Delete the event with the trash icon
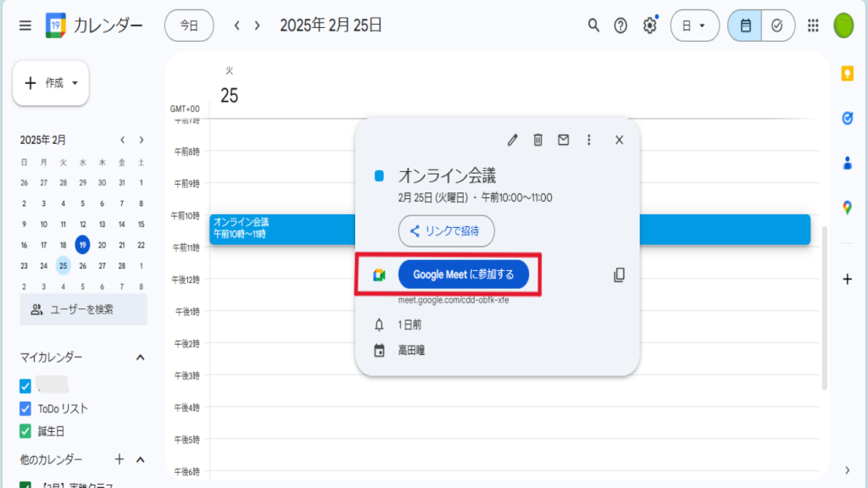The image size is (868, 488). [538, 140]
